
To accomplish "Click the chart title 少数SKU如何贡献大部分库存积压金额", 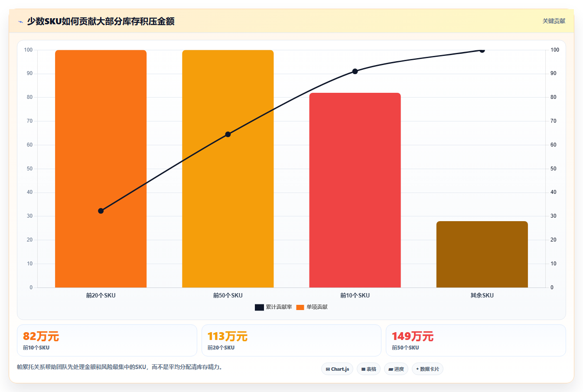I will [101, 21].
